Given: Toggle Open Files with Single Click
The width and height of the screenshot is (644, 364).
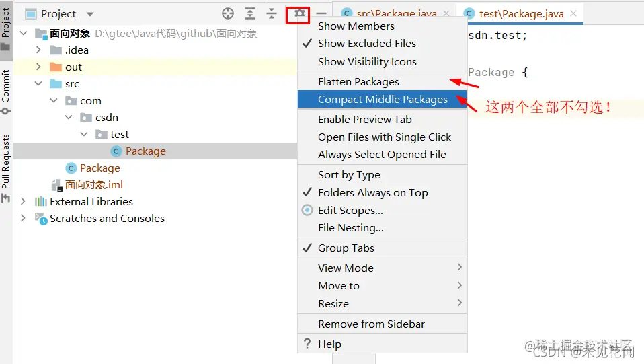Looking at the screenshot, I should click(x=383, y=137).
